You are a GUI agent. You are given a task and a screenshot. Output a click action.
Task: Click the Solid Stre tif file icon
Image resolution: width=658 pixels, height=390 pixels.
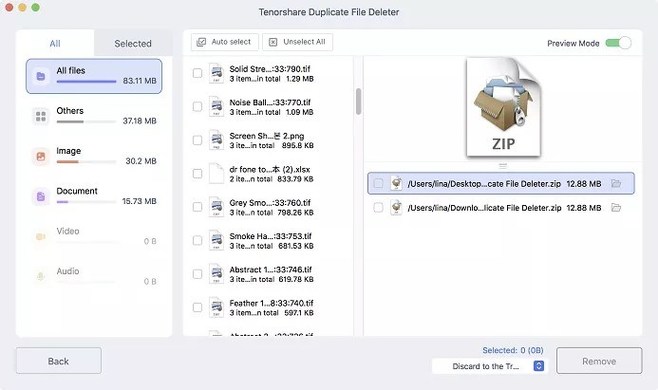(x=216, y=73)
